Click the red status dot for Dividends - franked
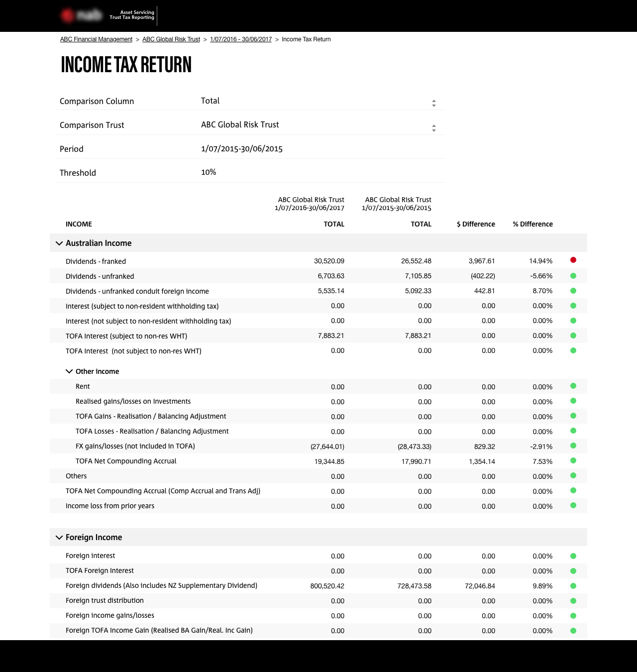637x672 pixels. (573, 260)
